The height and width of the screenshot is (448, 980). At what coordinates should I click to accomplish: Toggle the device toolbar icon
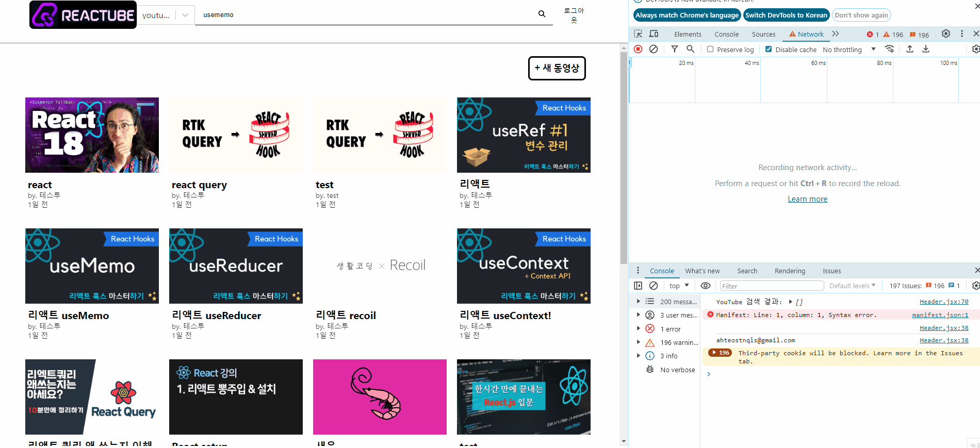tap(654, 34)
